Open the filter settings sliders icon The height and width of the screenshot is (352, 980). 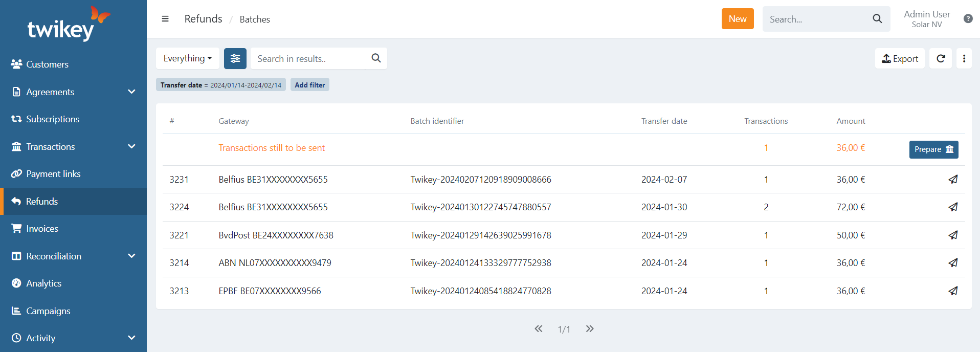click(x=235, y=58)
